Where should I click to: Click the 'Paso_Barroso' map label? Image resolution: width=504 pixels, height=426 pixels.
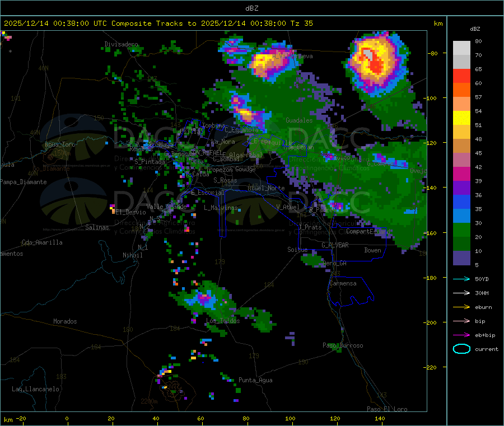point(343,345)
